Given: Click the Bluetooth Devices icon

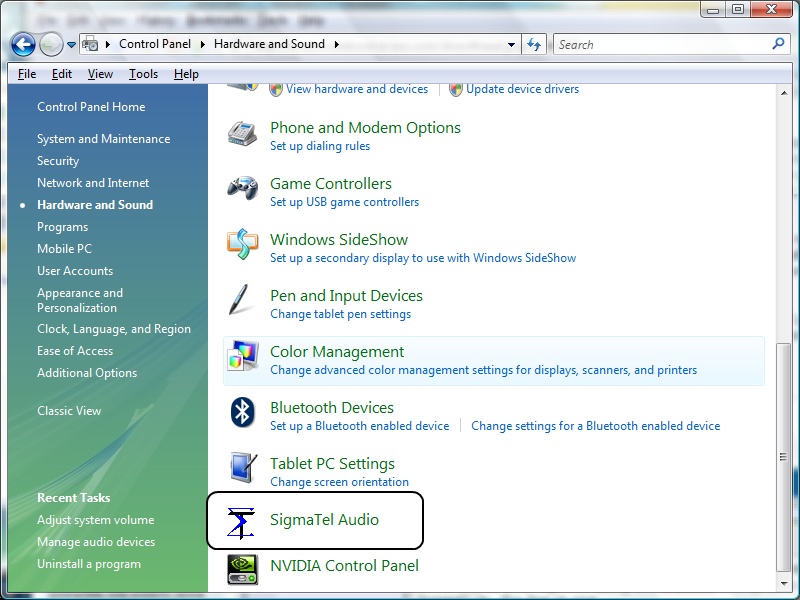Looking at the screenshot, I should (243, 412).
